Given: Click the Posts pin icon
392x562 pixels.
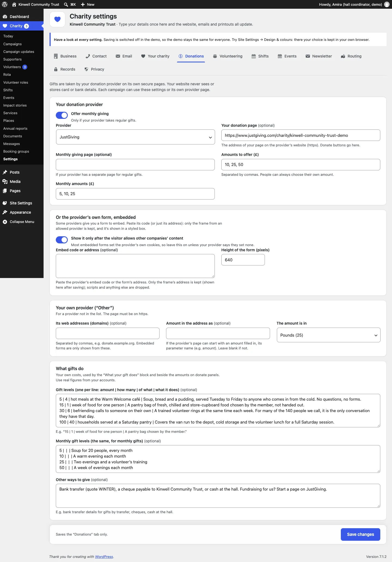Looking at the screenshot, I should (5, 172).
